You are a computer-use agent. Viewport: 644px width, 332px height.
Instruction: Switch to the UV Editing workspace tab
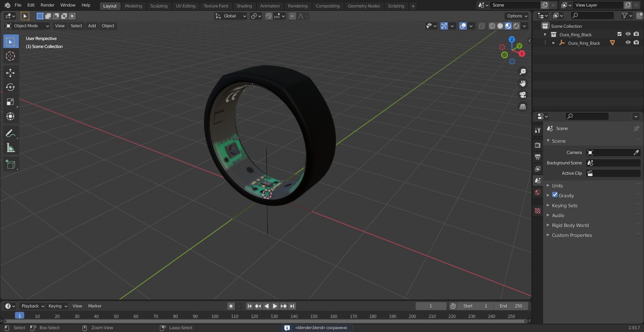[185, 6]
